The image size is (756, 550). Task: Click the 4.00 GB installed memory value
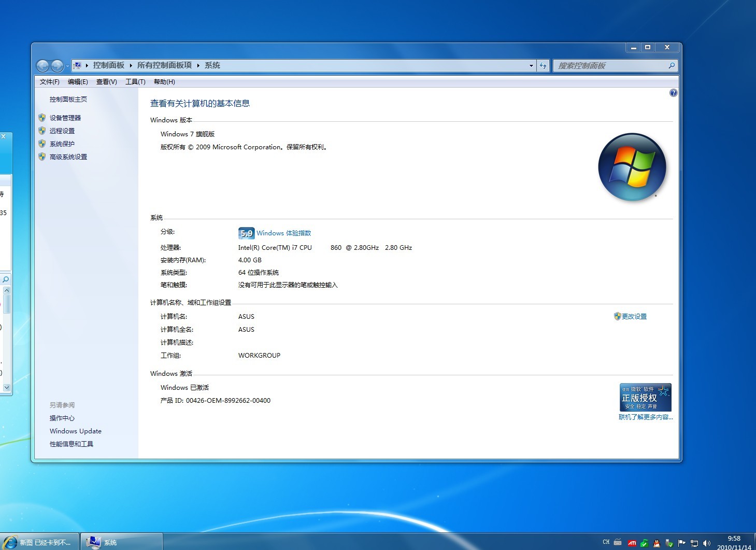click(x=250, y=260)
